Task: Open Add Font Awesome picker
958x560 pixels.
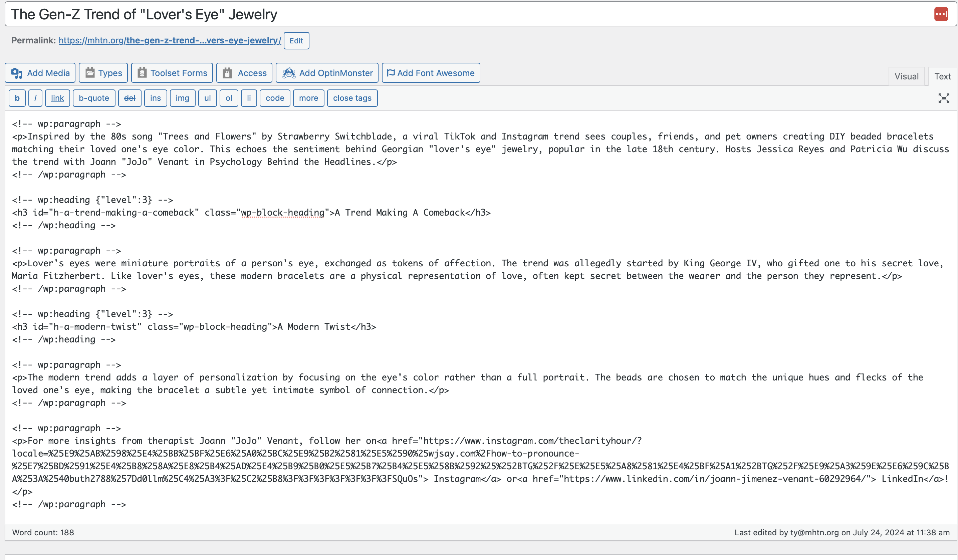Action: (431, 73)
